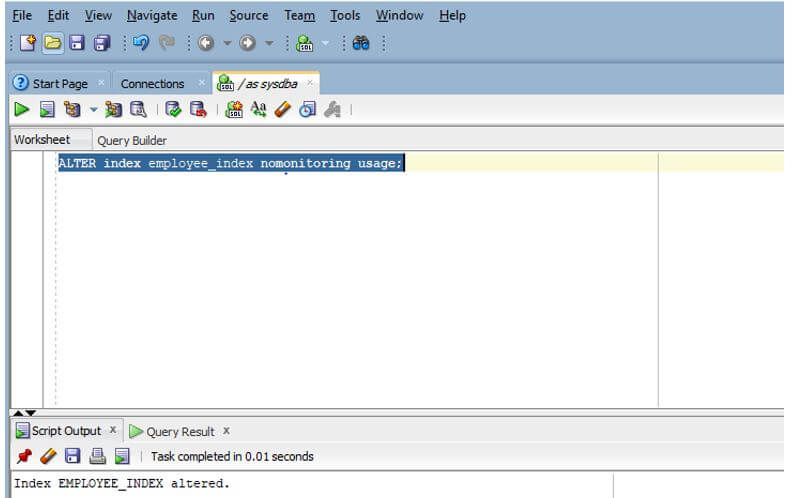Click the grayed wrench icon in worksheet toolbar

(332, 109)
